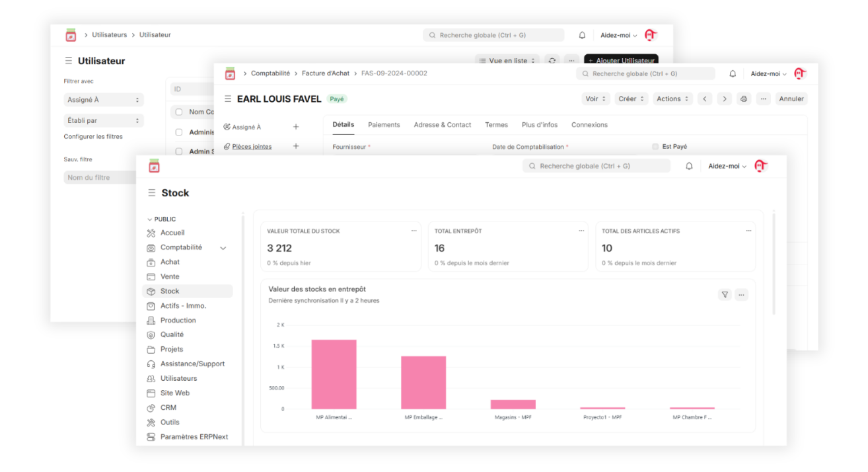Image resolution: width=868 pixels, height=472 pixels.
Task: Click the Achat bag icon in sidebar
Action: (151, 262)
